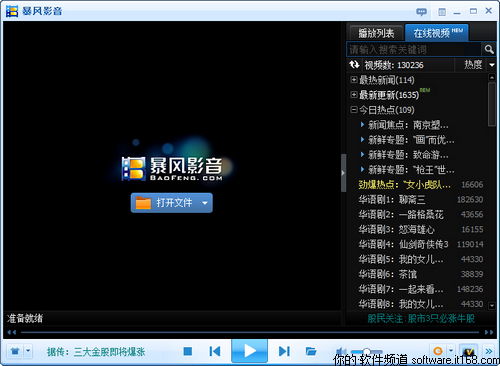Expand the 最热新闻(114) category
Screen dimensions: 500x366
pos(354,80)
